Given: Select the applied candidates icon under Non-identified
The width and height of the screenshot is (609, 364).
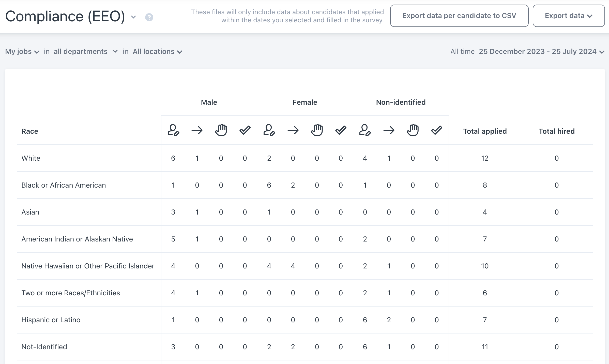Looking at the screenshot, I should pos(365,131).
